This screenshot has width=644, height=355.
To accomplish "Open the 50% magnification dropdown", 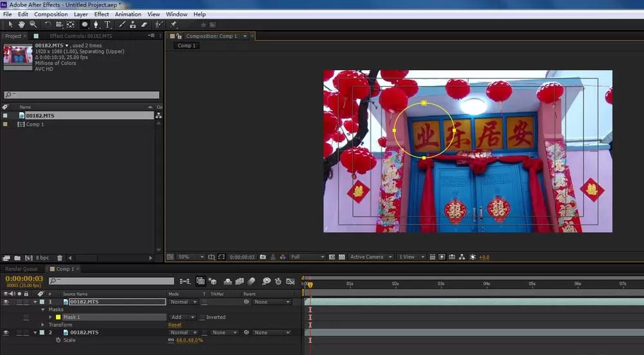I will coord(191,257).
